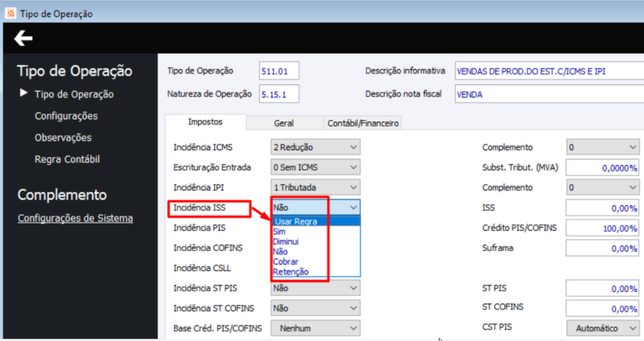Open the Incidência ICMS dropdown
The height and width of the screenshot is (341, 644).
coord(316,147)
